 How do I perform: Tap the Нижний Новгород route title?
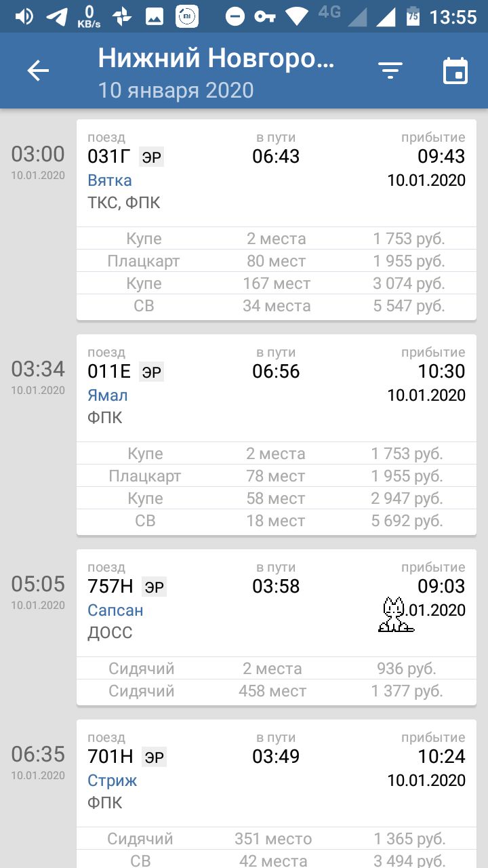pos(216,59)
